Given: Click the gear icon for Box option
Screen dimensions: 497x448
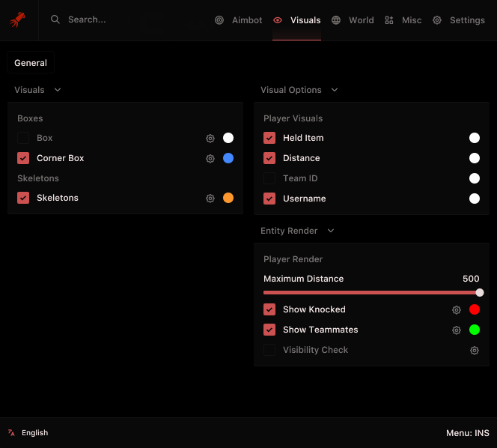Looking at the screenshot, I should tap(210, 138).
